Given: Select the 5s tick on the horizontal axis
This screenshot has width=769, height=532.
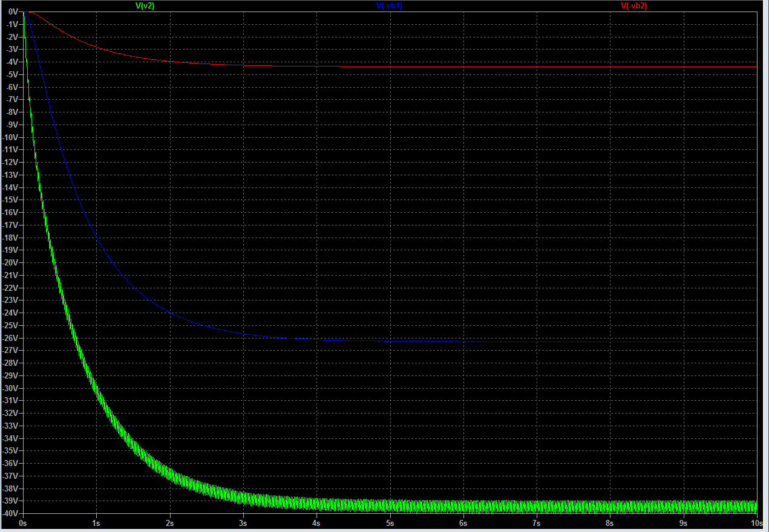Looking at the screenshot, I should pos(390,522).
